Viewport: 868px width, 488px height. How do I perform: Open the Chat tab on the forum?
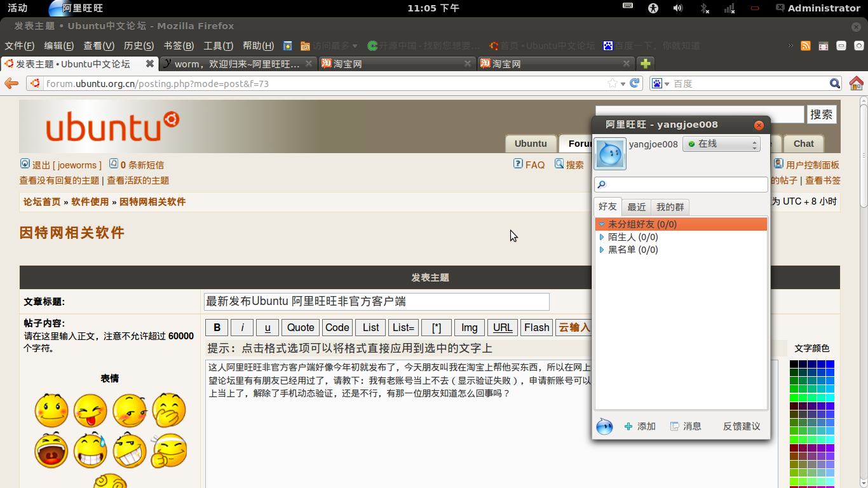804,144
